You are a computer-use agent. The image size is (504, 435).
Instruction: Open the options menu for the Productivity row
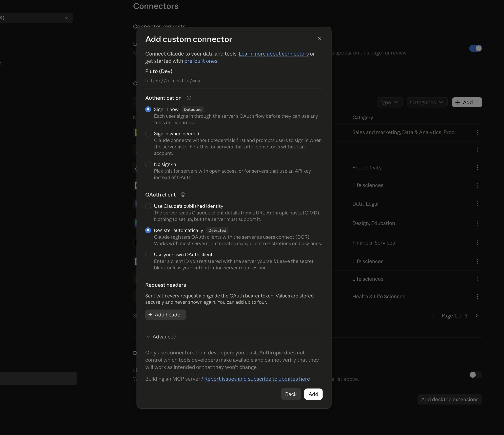click(477, 168)
